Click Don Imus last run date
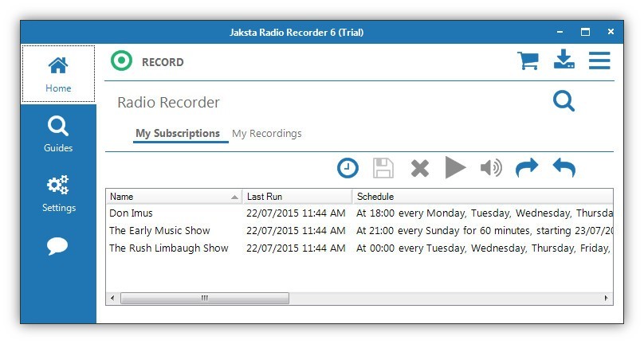The height and width of the screenshot is (344, 644). [296, 213]
